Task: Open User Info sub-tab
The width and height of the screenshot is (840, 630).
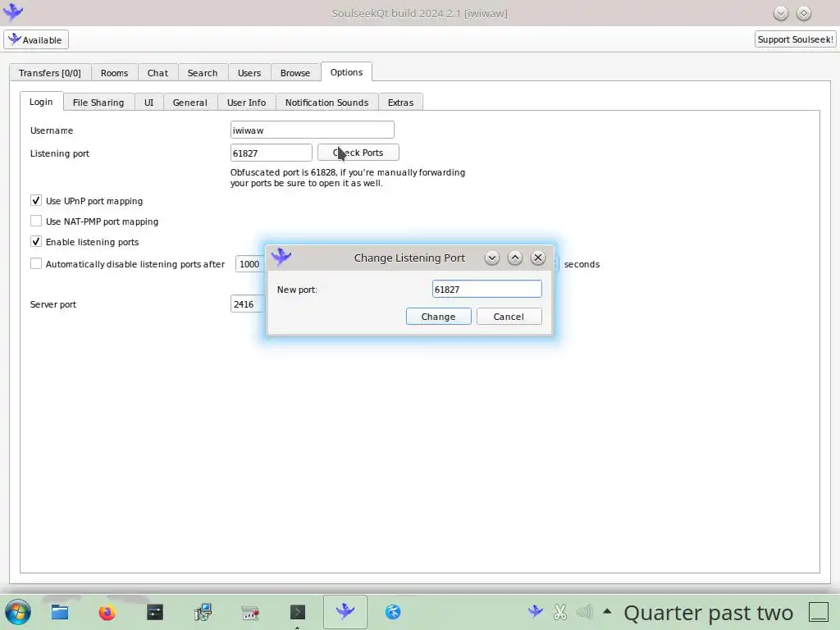Action: click(246, 103)
